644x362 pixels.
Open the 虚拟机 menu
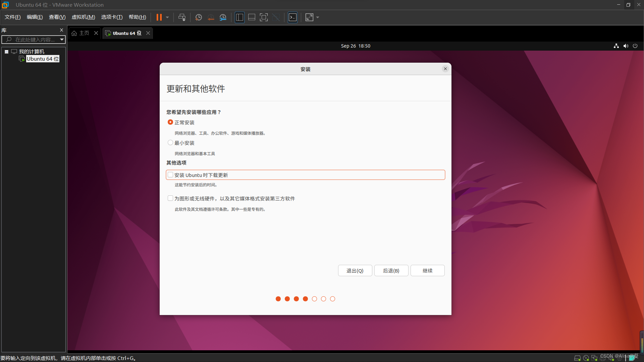(83, 17)
